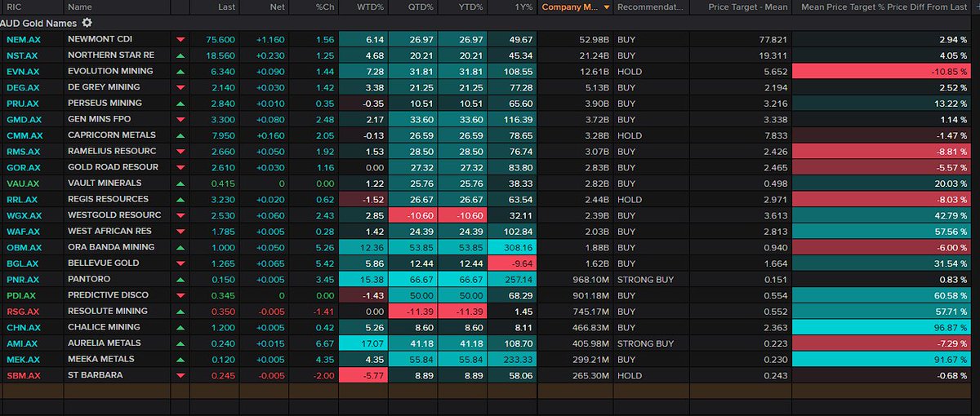Open settings gear beside AUD Gold Names
This screenshot has width=980, height=416.
pyautogui.click(x=87, y=23)
